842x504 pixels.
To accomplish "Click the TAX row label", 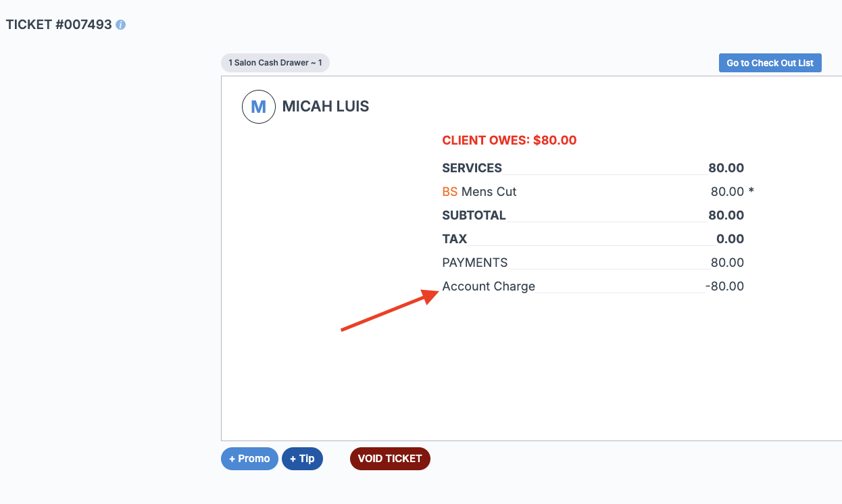I will click(454, 239).
